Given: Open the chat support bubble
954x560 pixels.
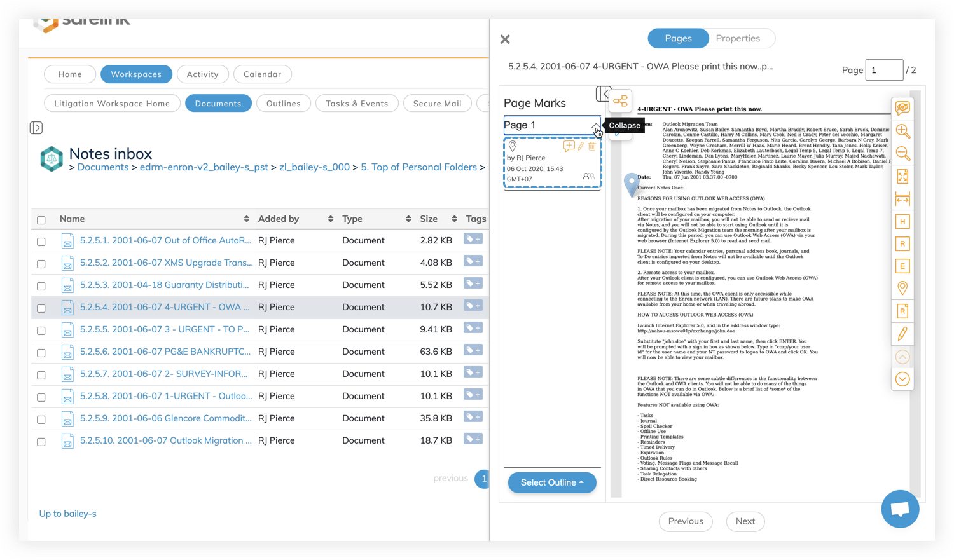Looking at the screenshot, I should click(x=900, y=509).
